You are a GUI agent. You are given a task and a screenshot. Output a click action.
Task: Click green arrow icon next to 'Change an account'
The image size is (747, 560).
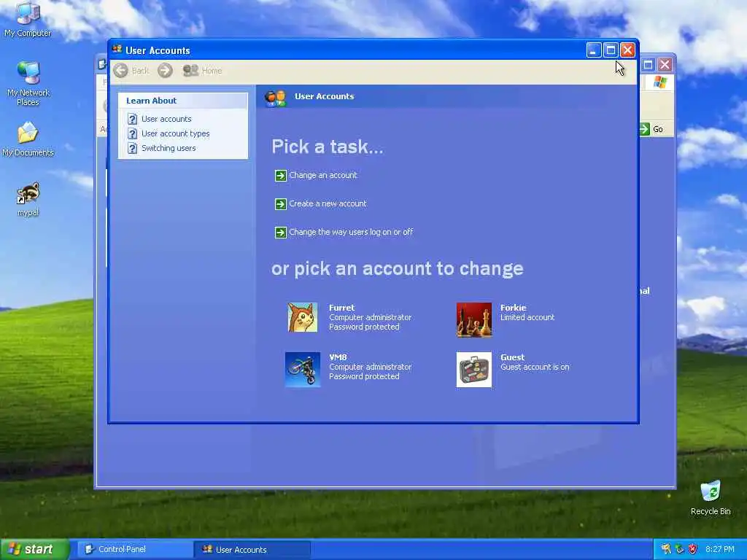281,176
